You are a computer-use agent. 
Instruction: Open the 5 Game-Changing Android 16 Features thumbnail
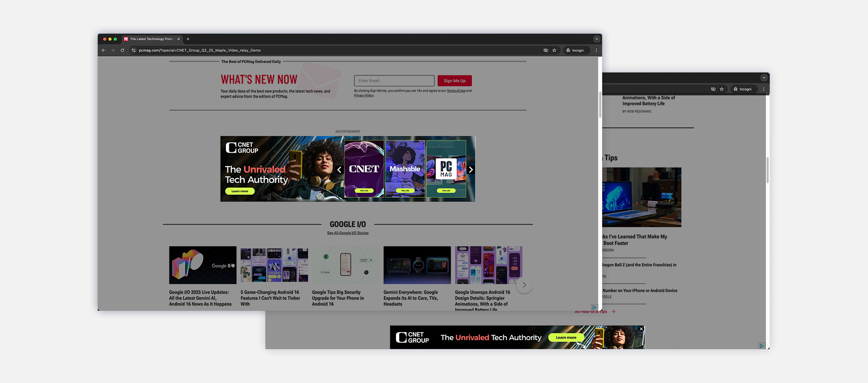pyautogui.click(x=274, y=265)
